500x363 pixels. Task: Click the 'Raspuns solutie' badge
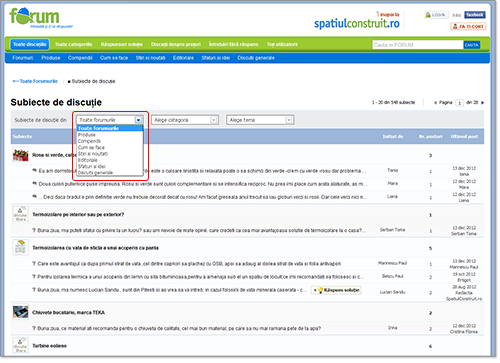click(x=336, y=290)
